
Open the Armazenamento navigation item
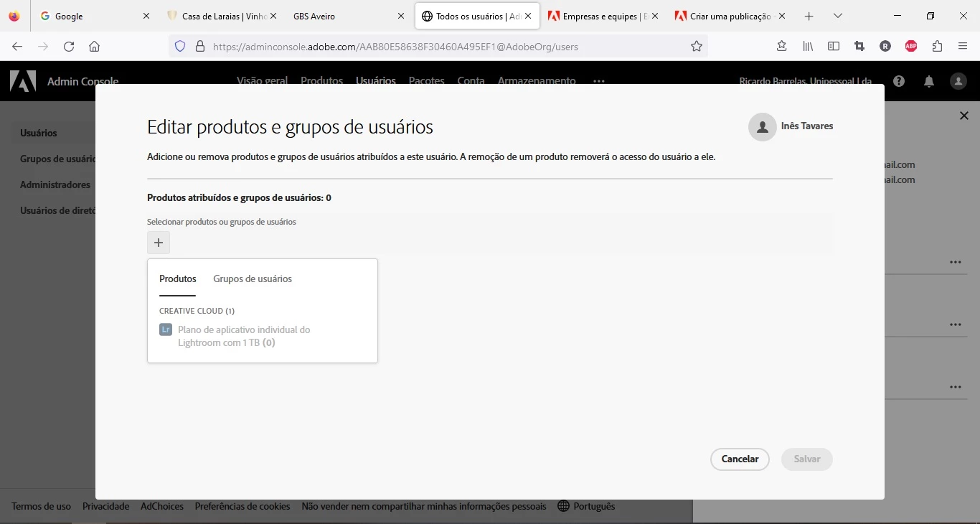tap(537, 81)
